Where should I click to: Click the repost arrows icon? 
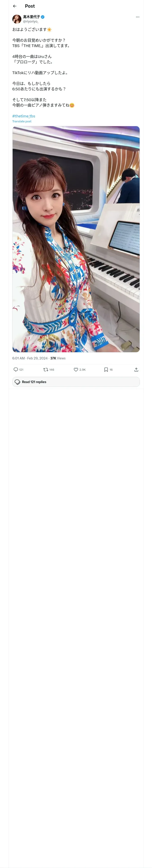[x=45, y=370]
